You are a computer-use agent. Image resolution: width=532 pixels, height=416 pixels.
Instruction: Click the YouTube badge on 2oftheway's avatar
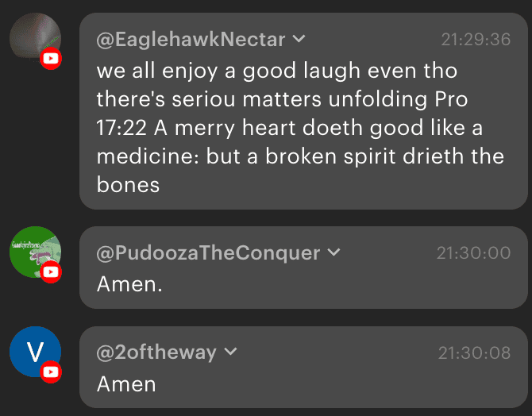click(x=51, y=372)
